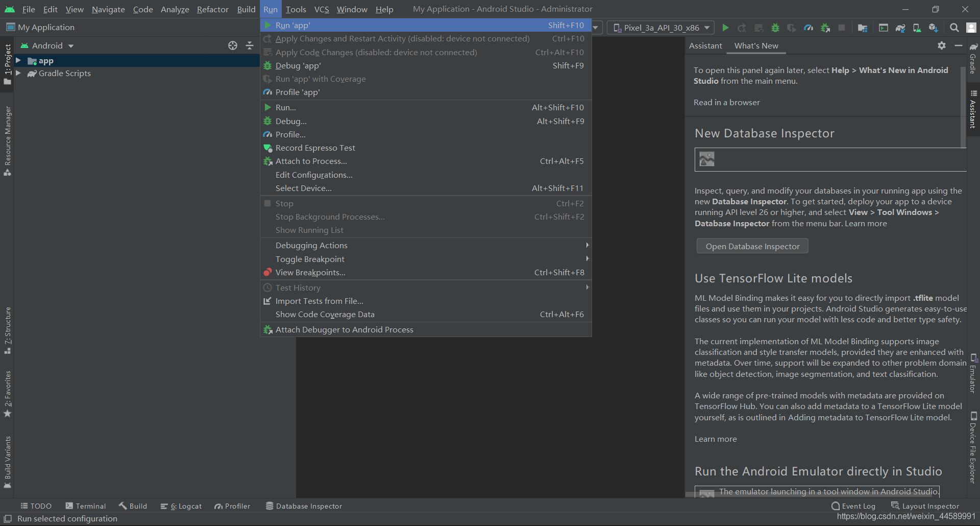Switch to the What's New tab

click(756, 45)
